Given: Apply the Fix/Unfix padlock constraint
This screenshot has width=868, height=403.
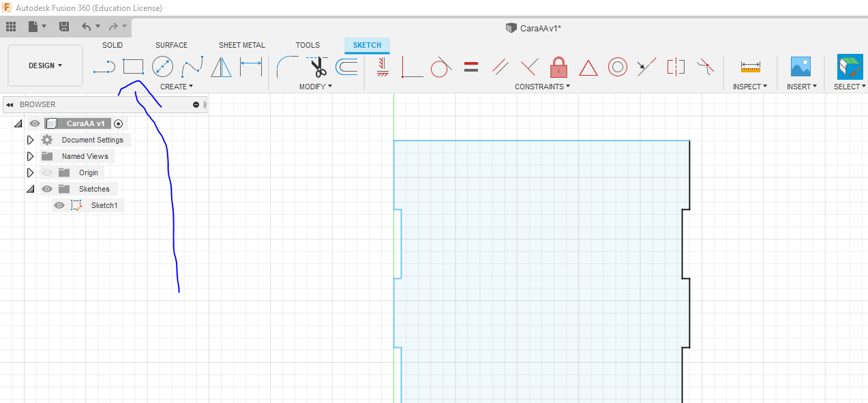Looking at the screenshot, I should (558, 67).
